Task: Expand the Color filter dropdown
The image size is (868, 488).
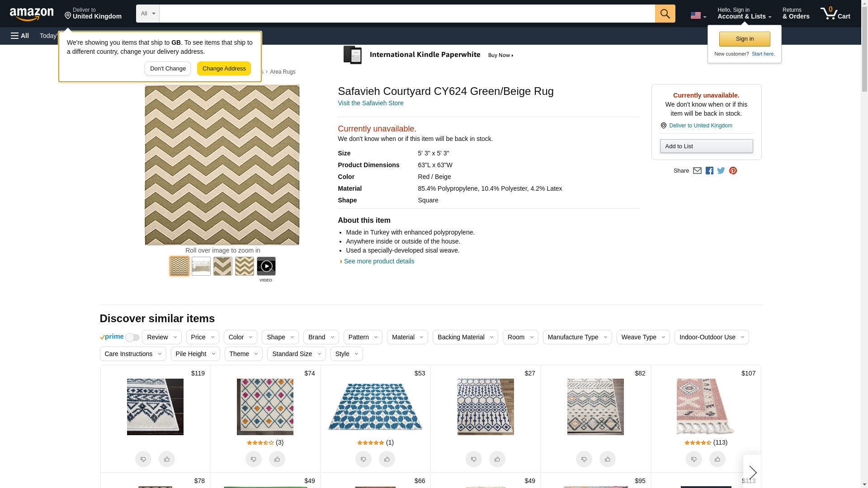Action: pos(240,337)
